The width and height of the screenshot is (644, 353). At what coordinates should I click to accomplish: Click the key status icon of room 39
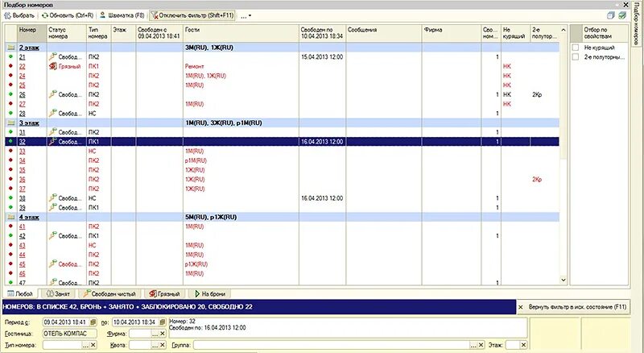click(52, 207)
